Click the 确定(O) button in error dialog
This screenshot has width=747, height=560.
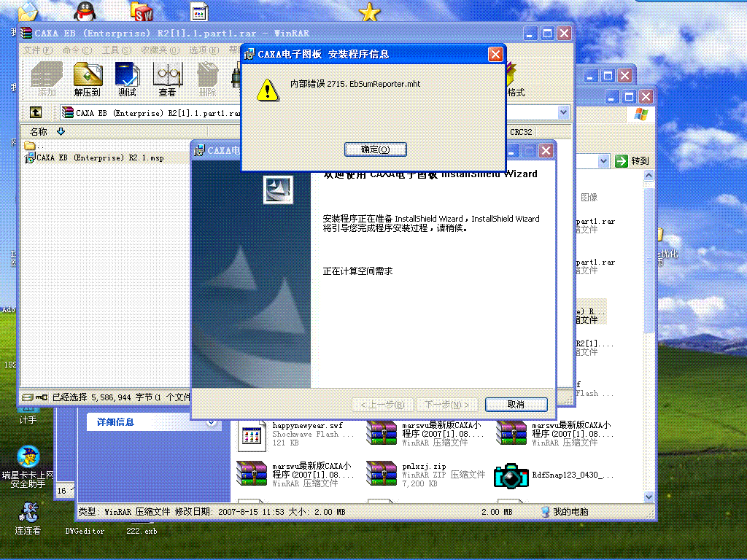pos(376,149)
